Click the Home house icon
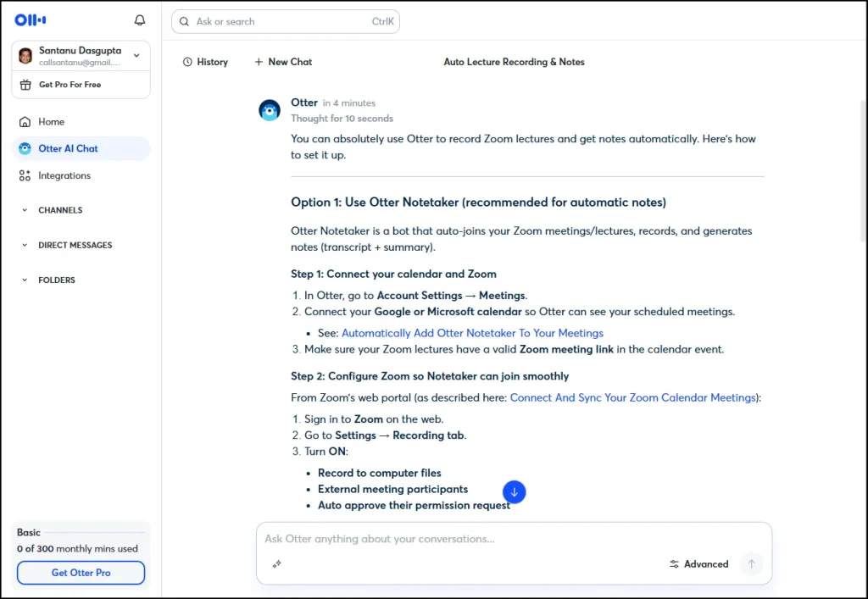This screenshot has height=599, width=868. (25, 122)
